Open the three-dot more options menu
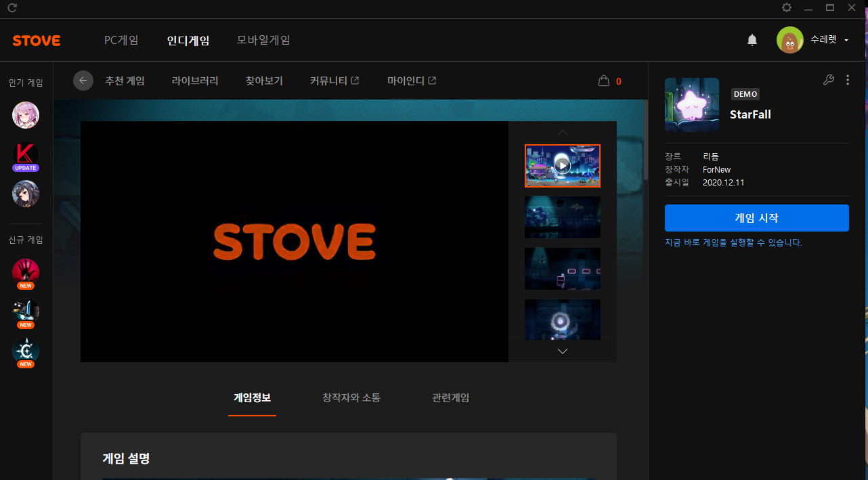 pyautogui.click(x=848, y=80)
